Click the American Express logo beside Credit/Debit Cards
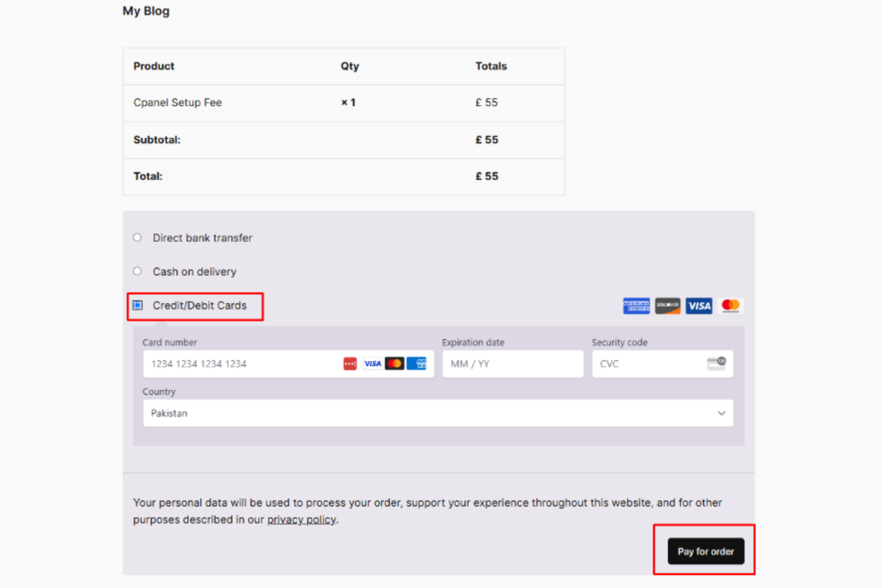Image resolution: width=882 pixels, height=588 pixels. (x=636, y=305)
